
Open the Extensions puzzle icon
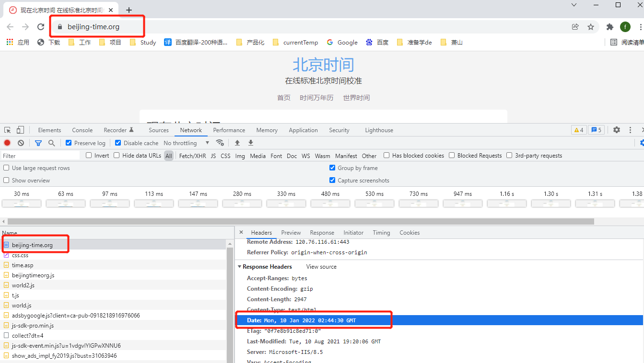point(610,27)
